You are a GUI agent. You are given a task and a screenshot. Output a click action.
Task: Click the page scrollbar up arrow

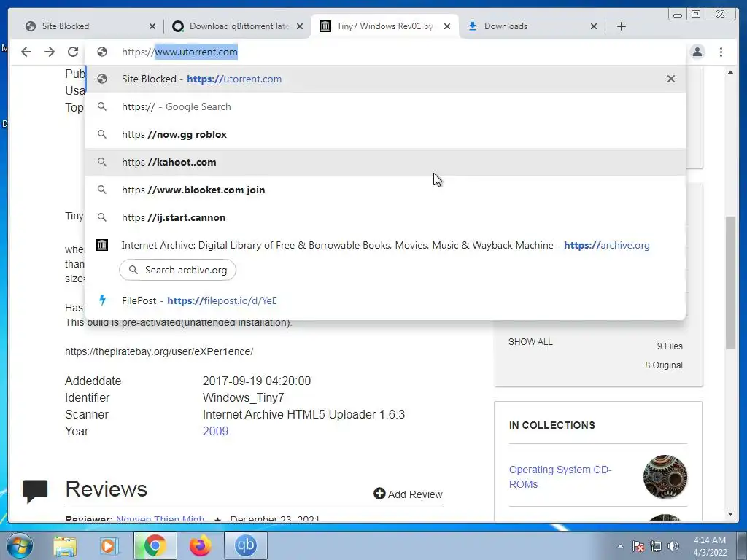click(730, 72)
